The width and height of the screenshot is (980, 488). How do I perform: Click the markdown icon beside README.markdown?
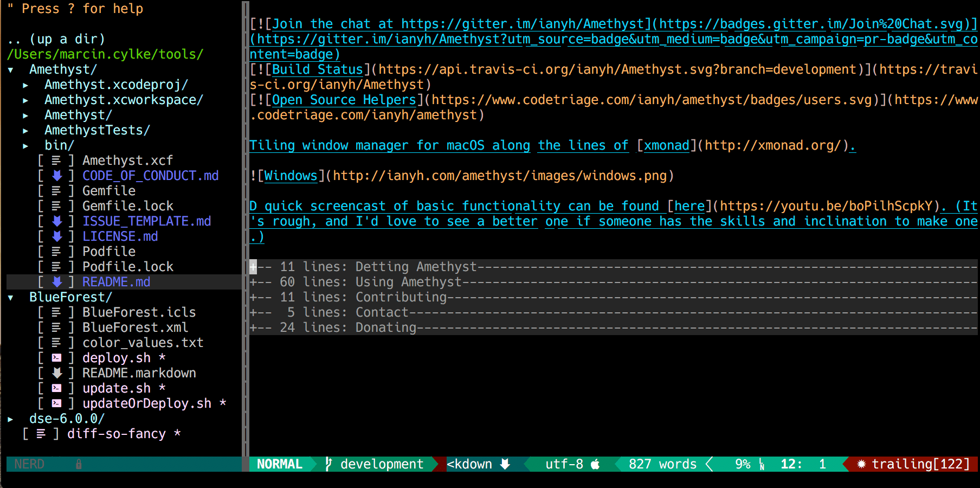pyautogui.click(x=57, y=373)
